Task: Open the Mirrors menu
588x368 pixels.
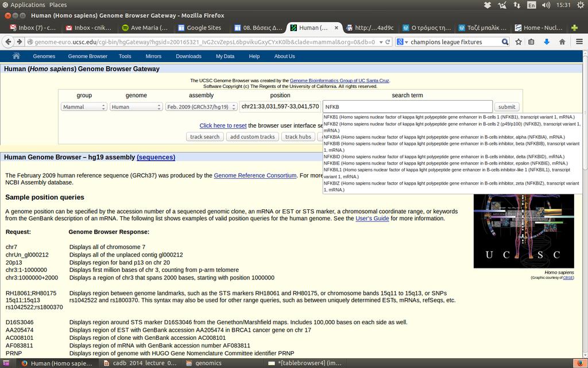Action: (153, 56)
